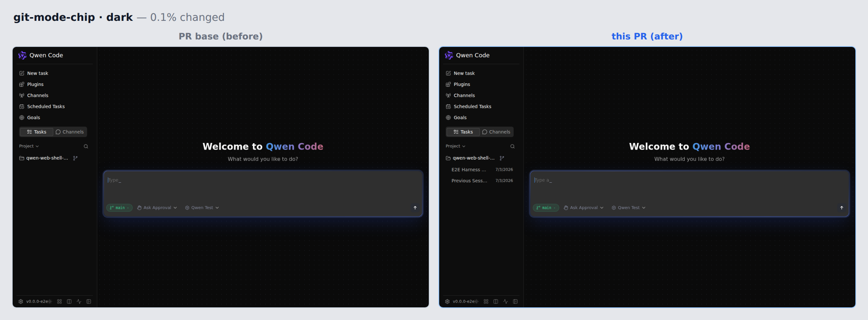The height and width of the screenshot is (320, 868).
Task: Click split-columns icon in before panel footer
Action: click(69, 301)
